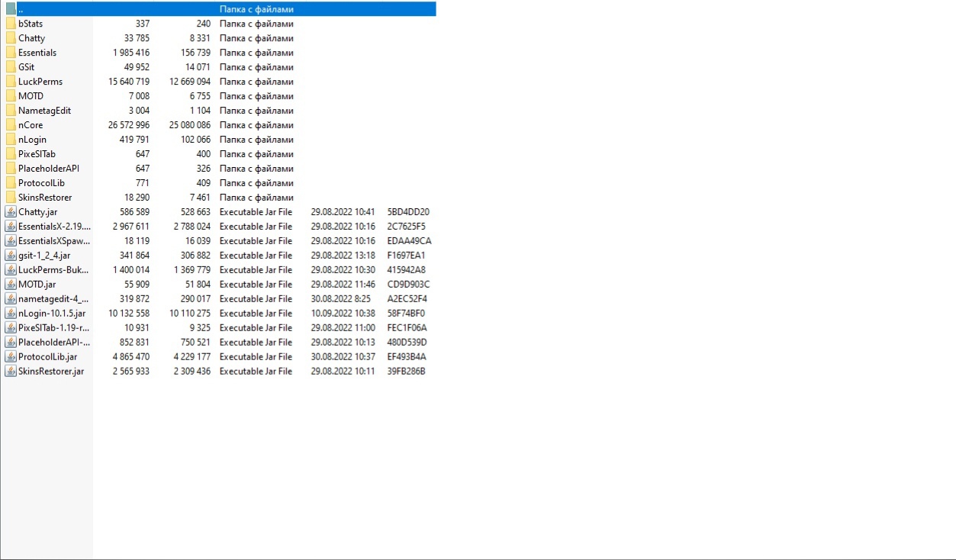The image size is (956, 560).
Task: Select the EssentialsXSpawn jar file name
Action: point(54,241)
